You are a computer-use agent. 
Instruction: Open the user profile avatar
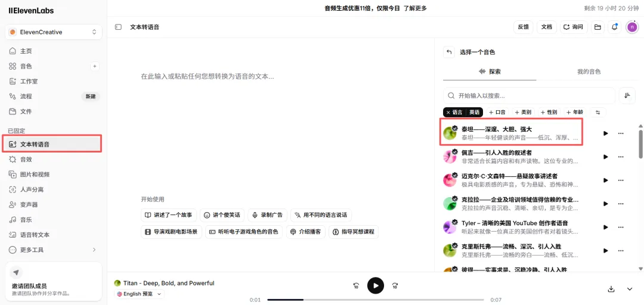coord(632,27)
